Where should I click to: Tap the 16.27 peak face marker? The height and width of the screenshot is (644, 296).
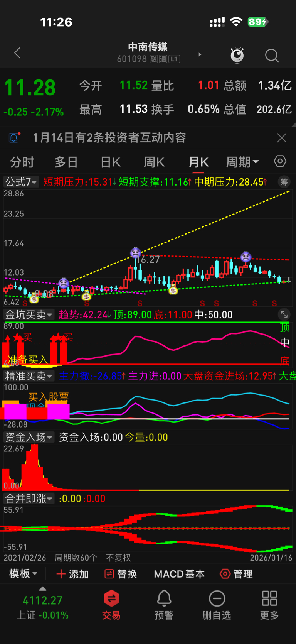click(x=135, y=253)
